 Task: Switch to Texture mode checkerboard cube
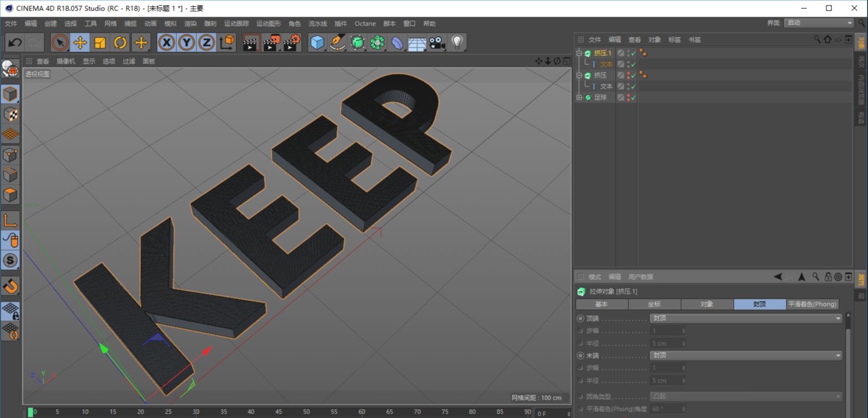(10, 114)
